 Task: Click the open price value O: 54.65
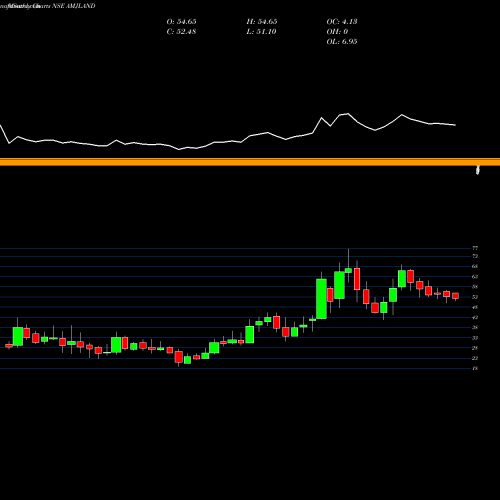click(181, 22)
